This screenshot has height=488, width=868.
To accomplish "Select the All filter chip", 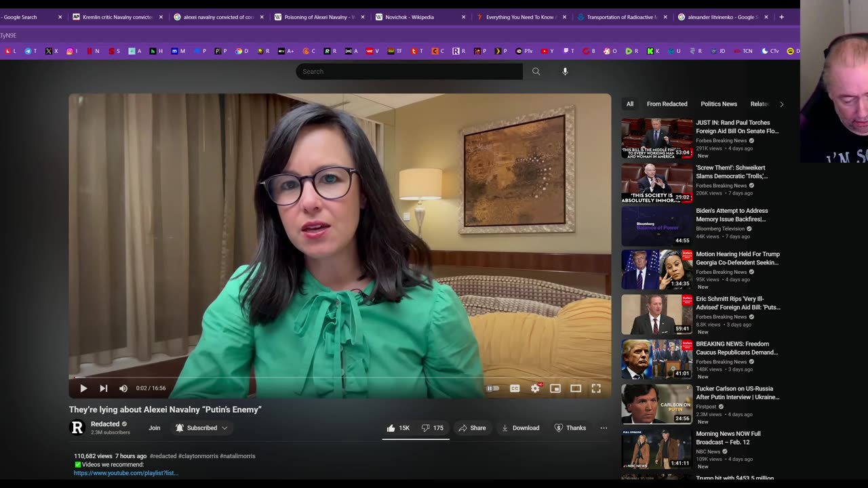I will (630, 104).
